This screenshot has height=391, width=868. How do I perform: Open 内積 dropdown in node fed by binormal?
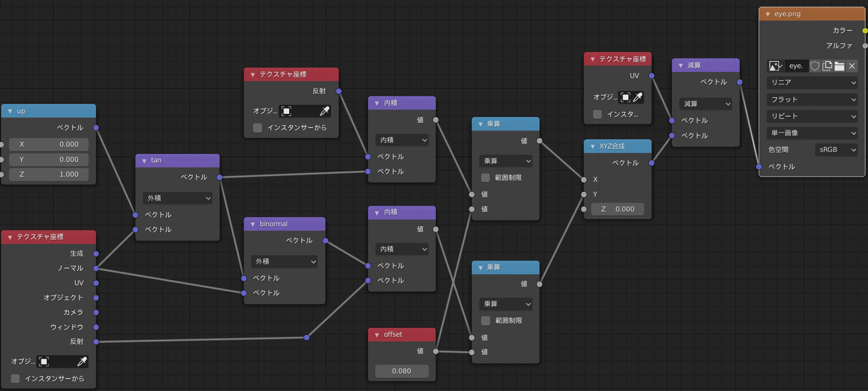click(x=402, y=249)
